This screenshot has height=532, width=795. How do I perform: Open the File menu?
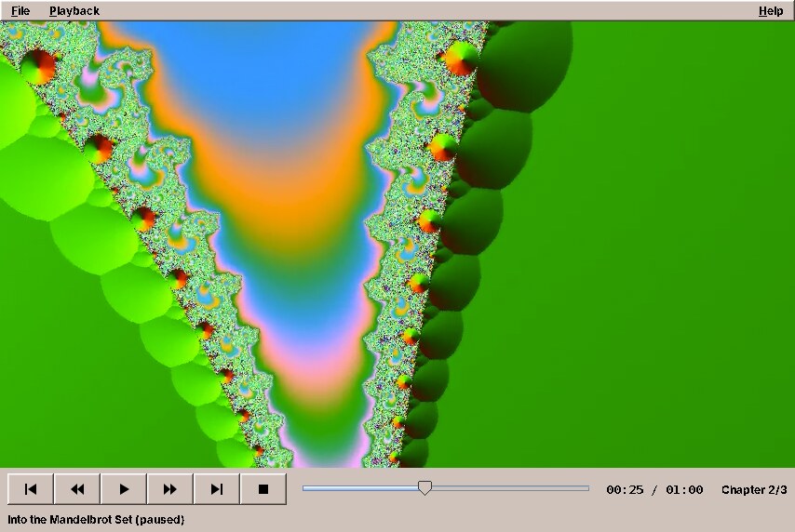tap(20, 10)
